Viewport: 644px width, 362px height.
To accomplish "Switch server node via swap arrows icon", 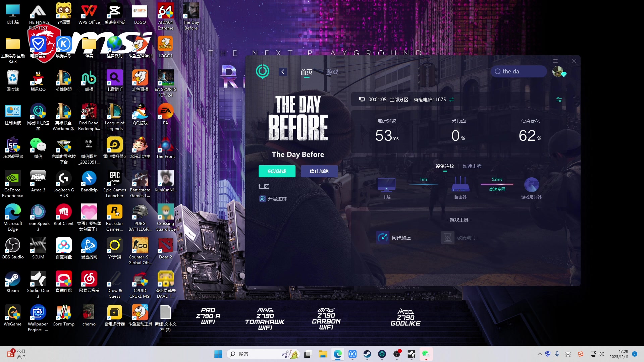I will (x=451, y=100).
